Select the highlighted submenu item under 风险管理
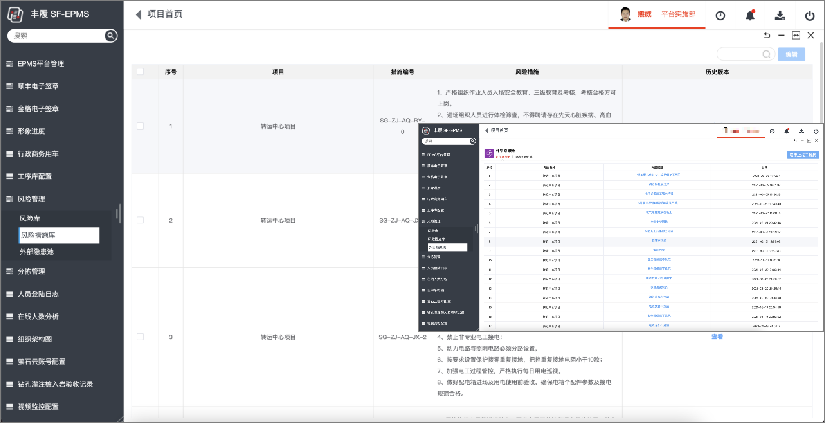 coord(58,235)
